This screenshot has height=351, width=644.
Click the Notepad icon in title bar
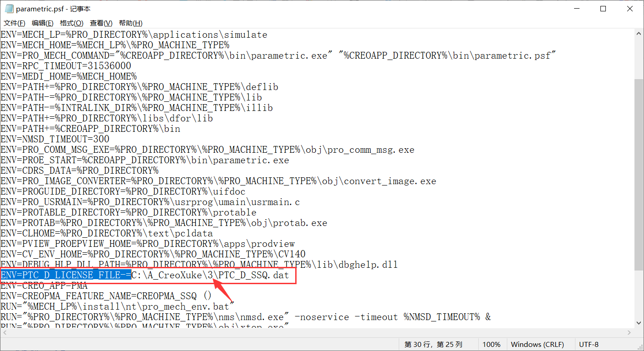point(9,9)
